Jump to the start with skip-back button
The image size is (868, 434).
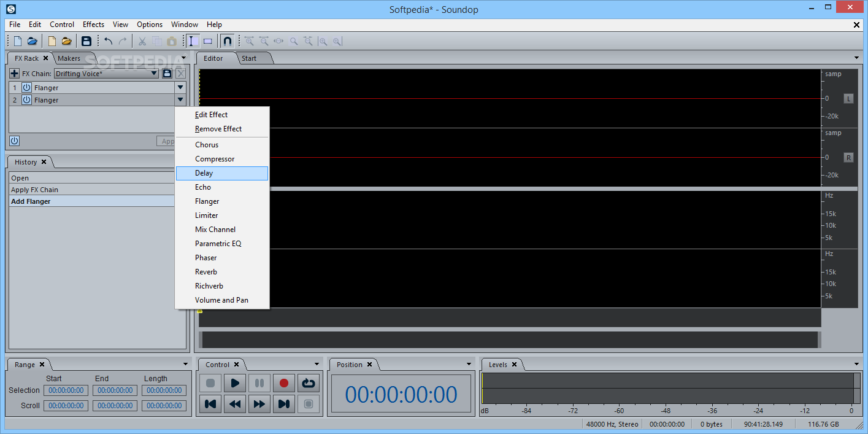click(210, 404)
